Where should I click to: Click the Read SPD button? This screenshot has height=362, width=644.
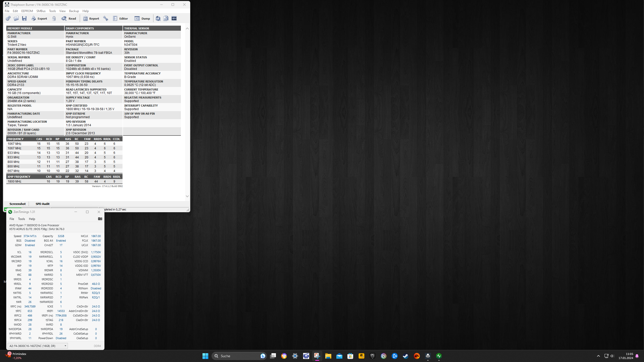pyautogui.click(x=69, y=18)
